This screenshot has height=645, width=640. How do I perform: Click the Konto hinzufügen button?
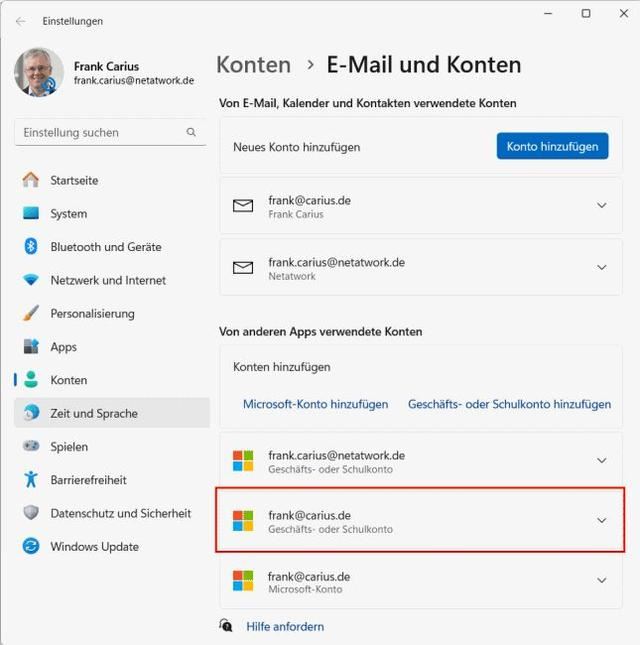(x=552, y=146)
